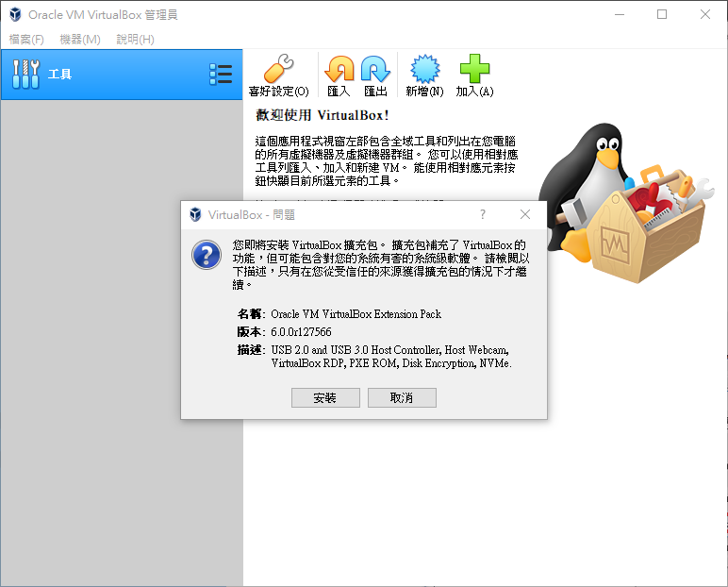The image size is (728, 587).
Task: Click the VirtualBox logo in dialog title
Action: 195,214
